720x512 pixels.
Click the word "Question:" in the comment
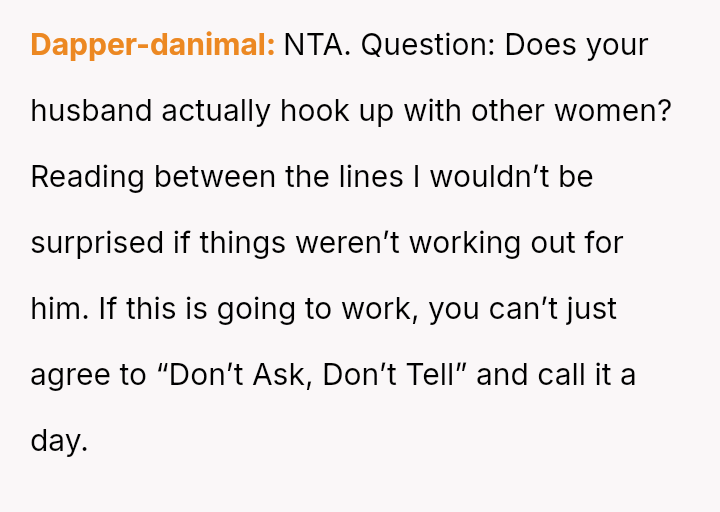coord(427,45)
